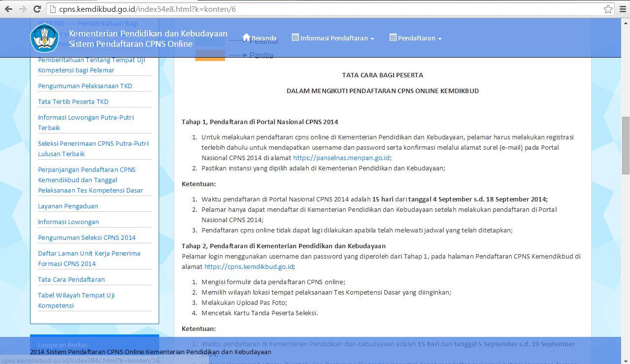Open Pemberitahuan Tentang Tempat Uji Kompetensi link
Screen dimensions: 630x364
(92, 65)
